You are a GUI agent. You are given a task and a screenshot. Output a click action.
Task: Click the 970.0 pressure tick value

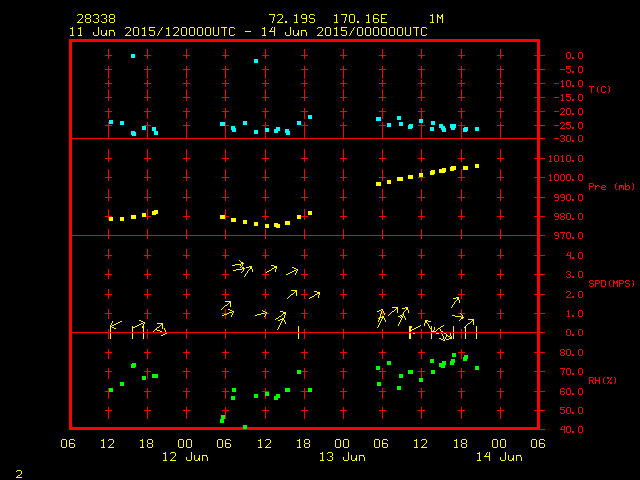tap(557, 236)
